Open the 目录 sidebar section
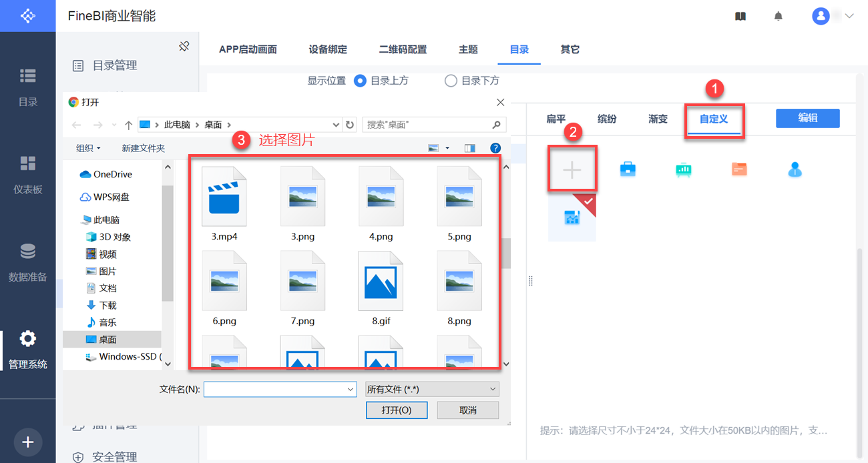Image resolution: width=868 pixels, height=463 pixels. click(27, 87)
